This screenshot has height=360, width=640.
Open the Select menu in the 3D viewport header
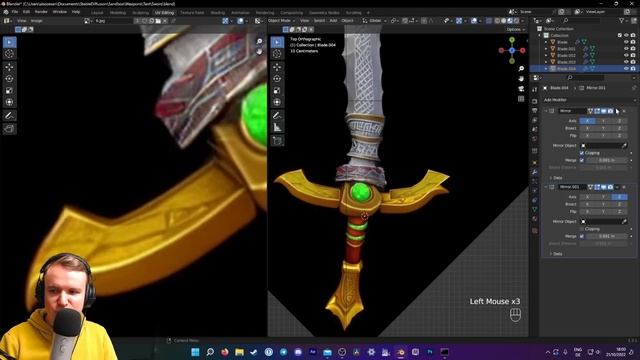click(x=319, y=20)
